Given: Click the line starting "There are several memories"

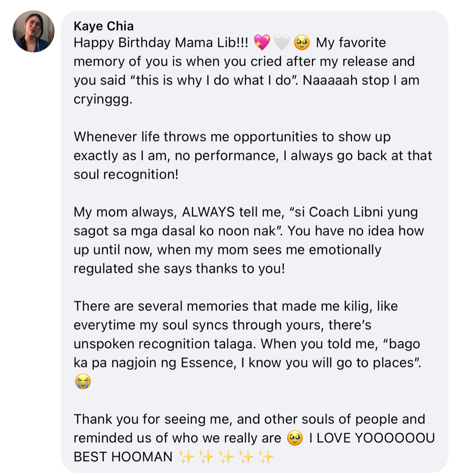Looking at the screenshot, I should [236, 306].
